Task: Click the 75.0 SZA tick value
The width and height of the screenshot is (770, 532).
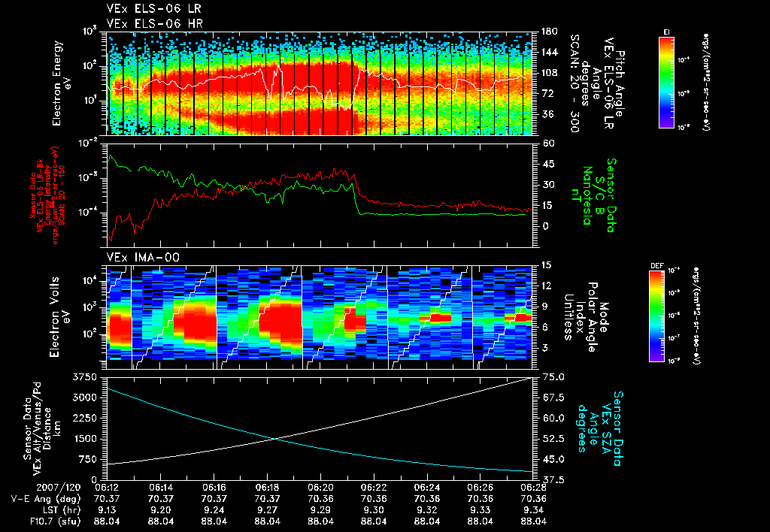Action: (553, 377)
